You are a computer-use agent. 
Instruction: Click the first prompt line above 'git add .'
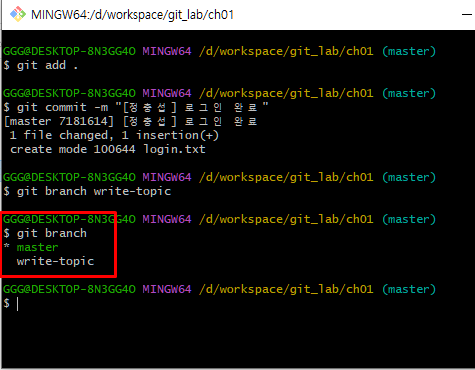219,51
